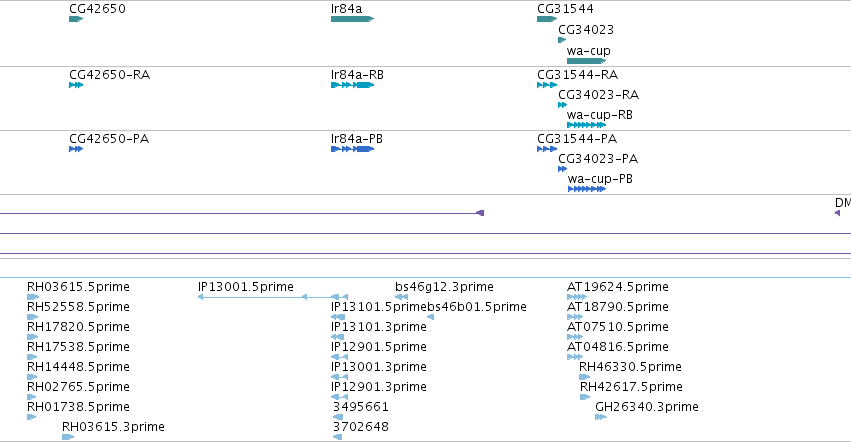Click the 3702648 arrow glyph

(x=338, y=437)
